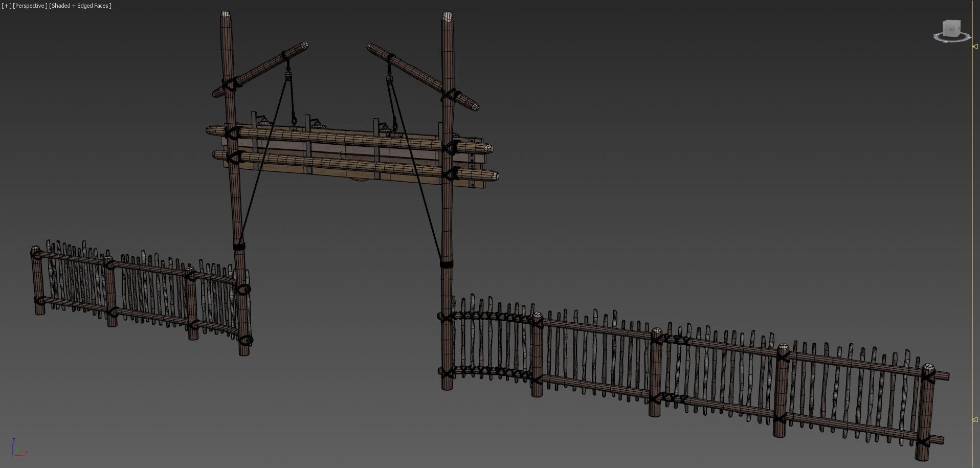Open the [+] viewport general menu
Image resolution: width=980 pixels, height=468 pixels.
(6, 6)
